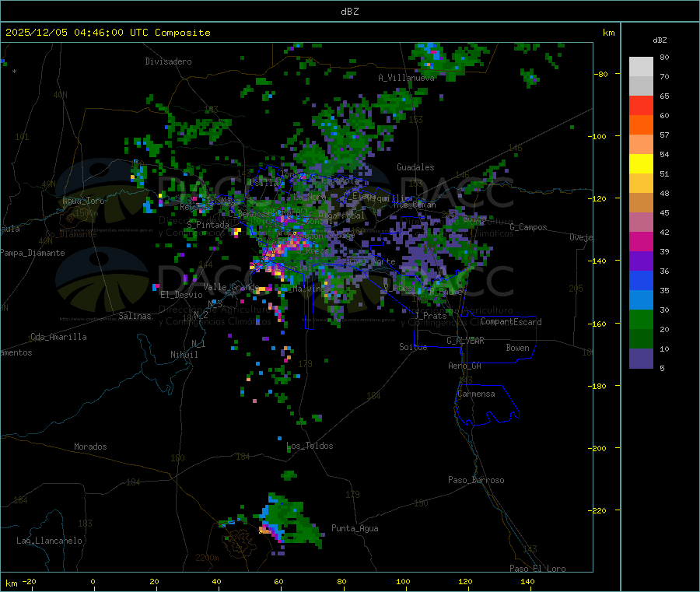Select the 36 dBZ purple swatch
Viewport: 700px width, 592px height.
tap(641, 261)
